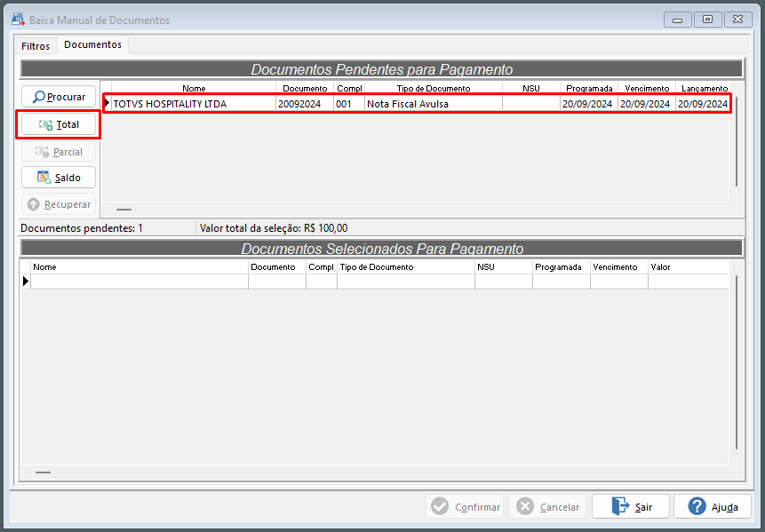Click the selected grid vertical scrollbar
This screenshot has height=532, width=765.
coord(737,362)
